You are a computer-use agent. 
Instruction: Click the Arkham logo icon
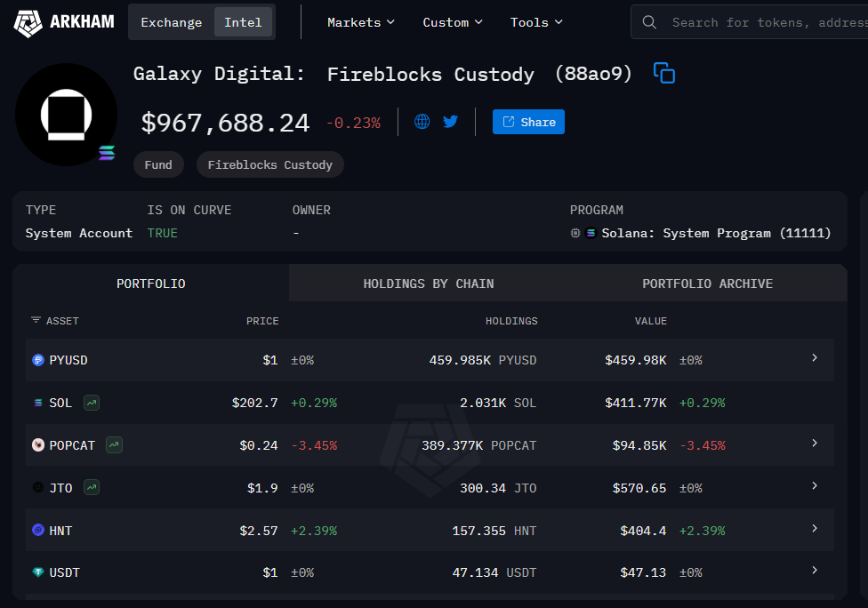click(x=28, y=23)
